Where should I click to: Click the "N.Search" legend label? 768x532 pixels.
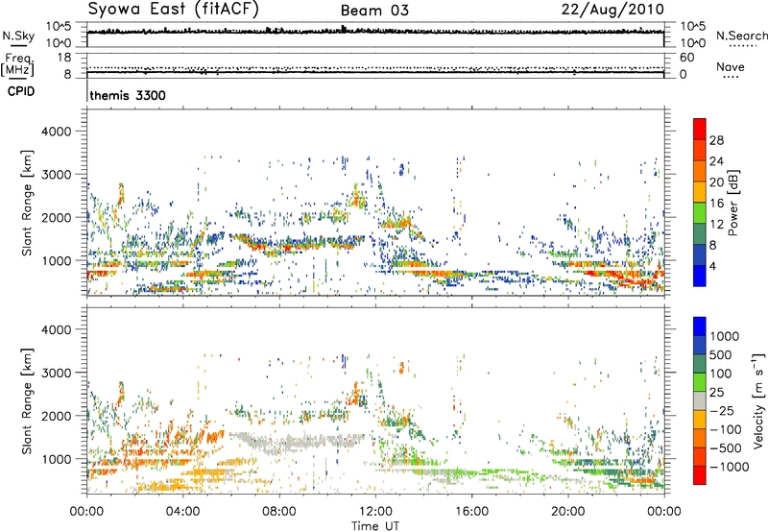click(x=741, y=36)
